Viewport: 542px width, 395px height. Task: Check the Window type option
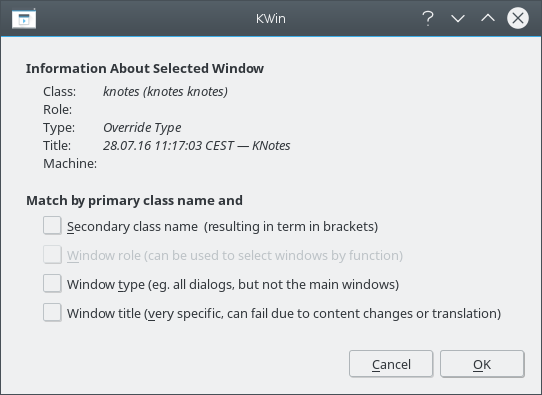52,284
